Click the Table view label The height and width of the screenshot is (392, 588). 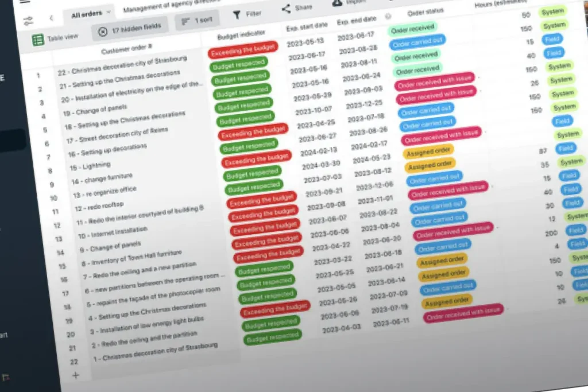point(63,37)
